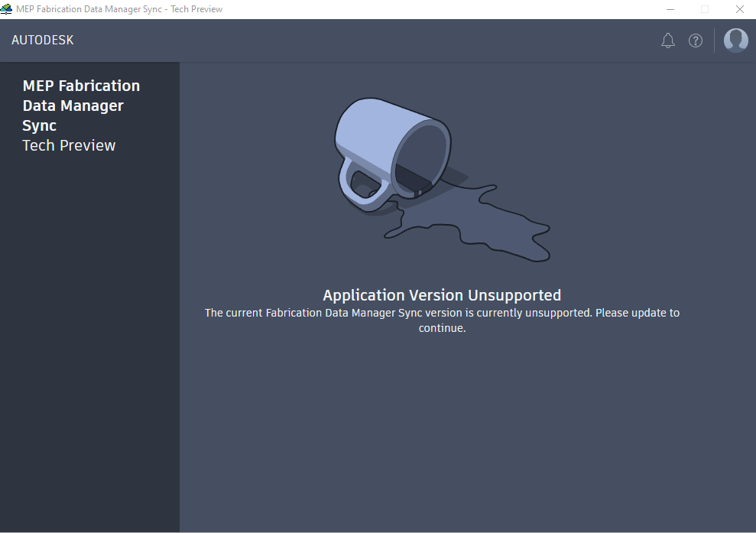The width and height of the screenshot is (756, 533).
Task: Click the spilled coffee mug illustration
Action: pos(442,180)
